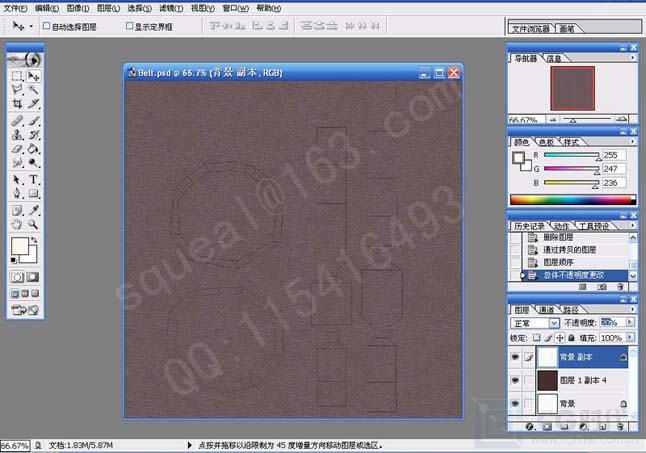Switch to the 通道 tab
The image size is (646, 453).
[547, 310]
